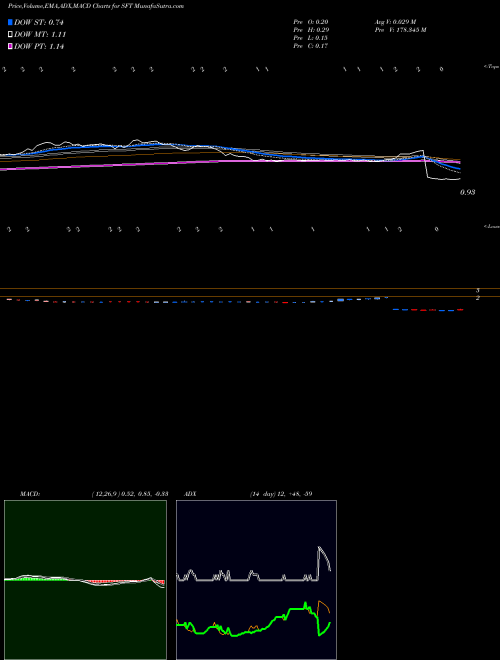The height and width of the screenshot is (660, 500).
Task: Open the dark blue ADX chart panel
Action: coord(256,580)
